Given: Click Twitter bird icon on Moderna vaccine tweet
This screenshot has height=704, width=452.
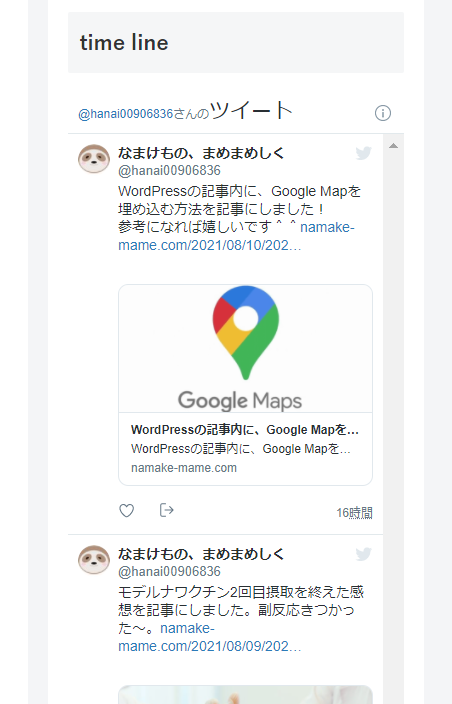Looking at the screenshot, I should [364, 554].
